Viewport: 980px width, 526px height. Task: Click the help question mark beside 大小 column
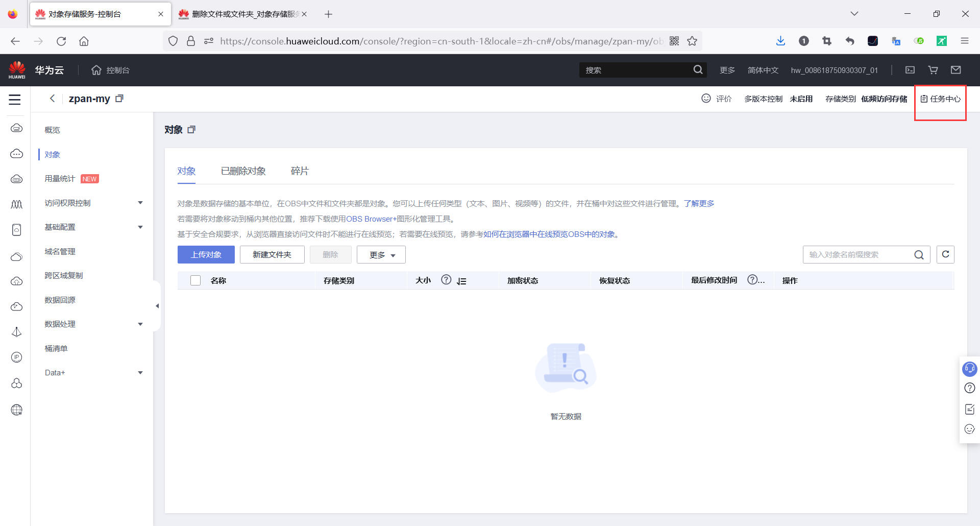pyautogui.click(x=446, y=280)
